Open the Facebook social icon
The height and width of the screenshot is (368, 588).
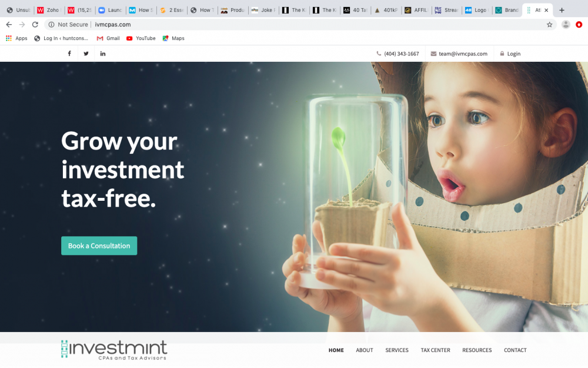coord(69,54)
